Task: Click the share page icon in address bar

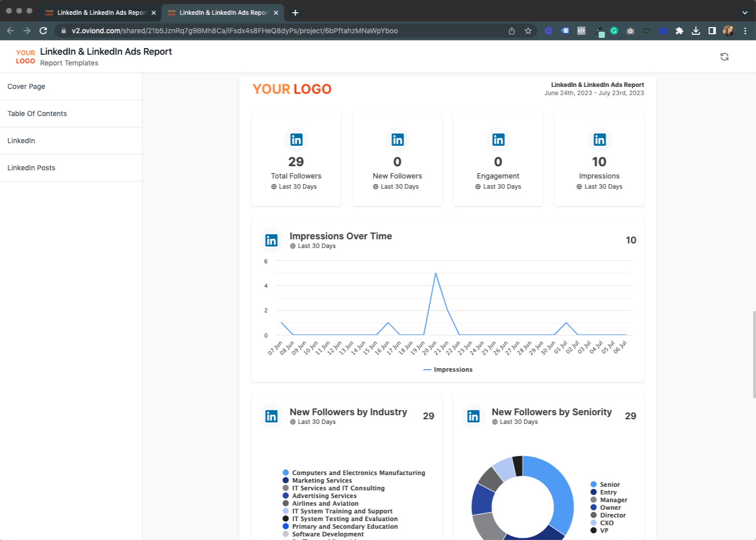Action: click(512, 31)
